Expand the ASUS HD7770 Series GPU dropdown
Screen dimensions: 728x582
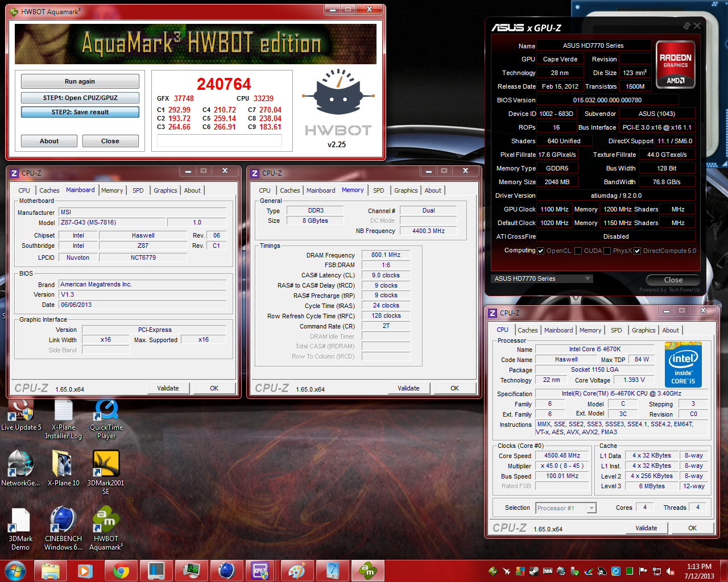click(x=542, y=278)
